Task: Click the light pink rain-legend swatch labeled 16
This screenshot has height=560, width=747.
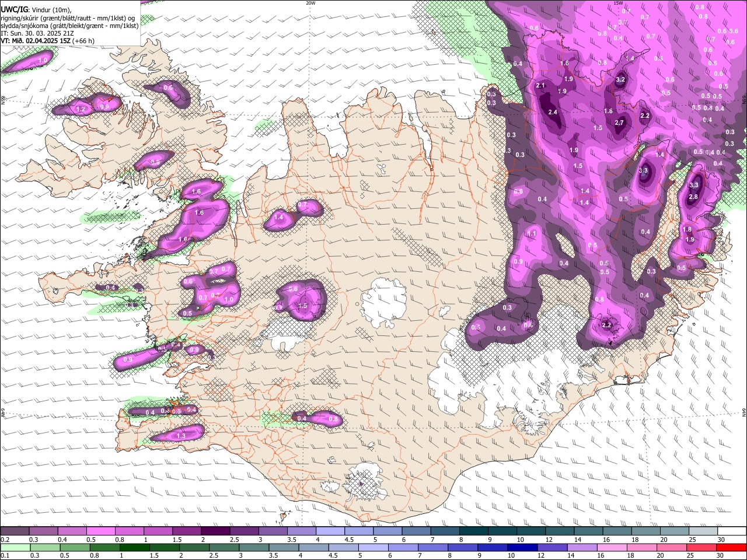Action: [x=612, y=547]
